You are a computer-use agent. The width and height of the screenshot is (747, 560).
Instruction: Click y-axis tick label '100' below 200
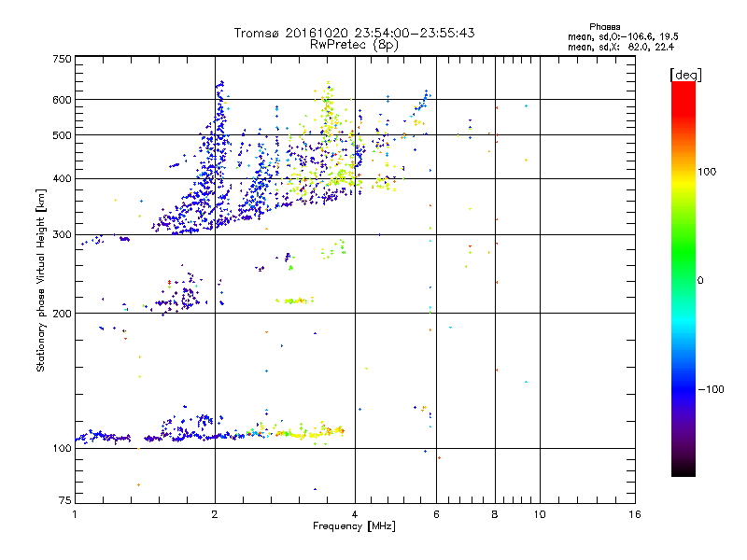click(62, 449)
